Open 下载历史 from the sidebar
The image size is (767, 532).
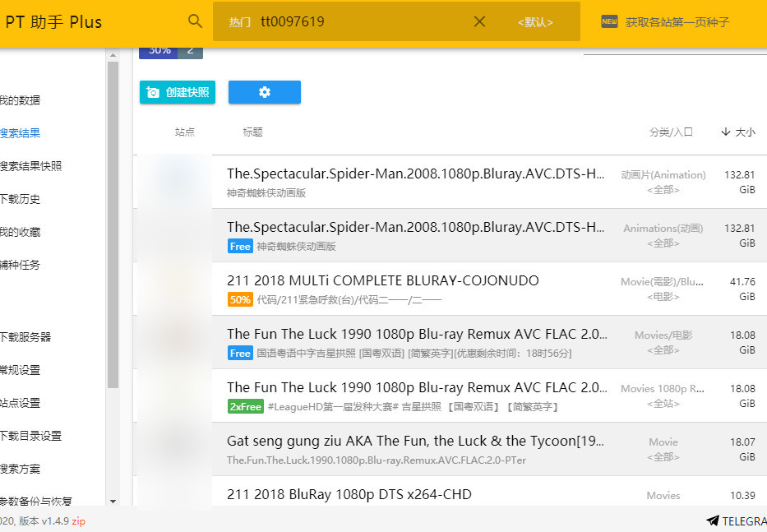coord(16,198)
